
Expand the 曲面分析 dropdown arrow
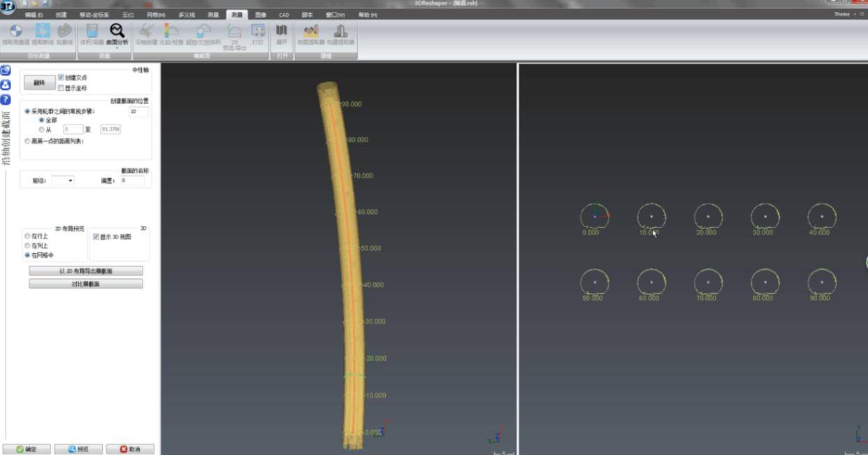point(117,48)
